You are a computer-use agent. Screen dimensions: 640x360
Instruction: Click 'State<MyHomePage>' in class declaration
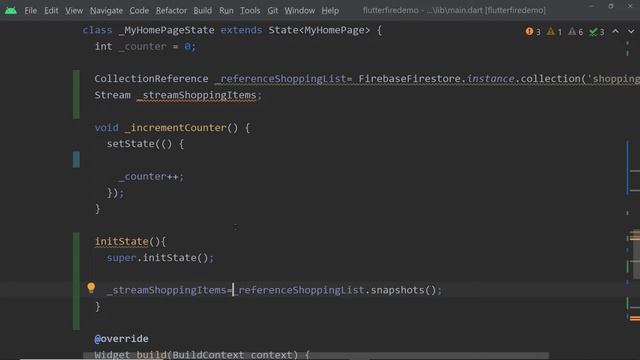319,30
